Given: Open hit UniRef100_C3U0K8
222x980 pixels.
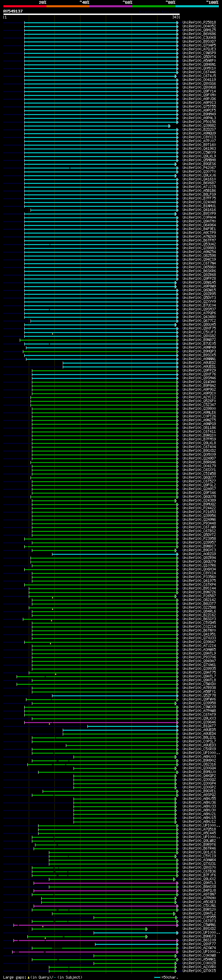Looking at the screenshot, I should pyautogui.click(x=199, y=38).
